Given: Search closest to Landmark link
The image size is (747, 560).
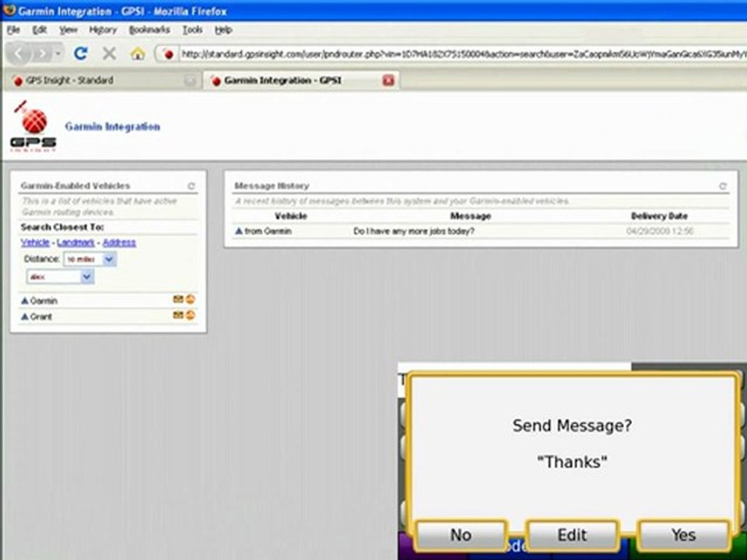Looking at the screenshot, I should pos(75,243).
